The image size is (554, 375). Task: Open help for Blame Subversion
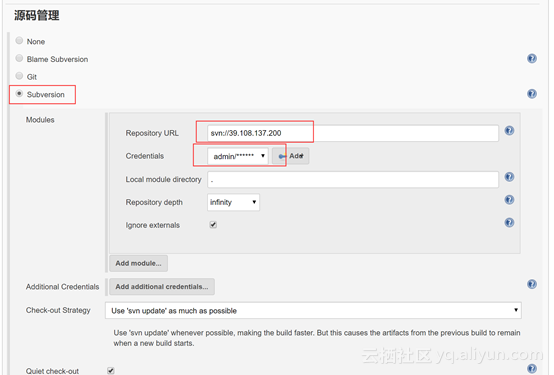(x=532, y=58)
